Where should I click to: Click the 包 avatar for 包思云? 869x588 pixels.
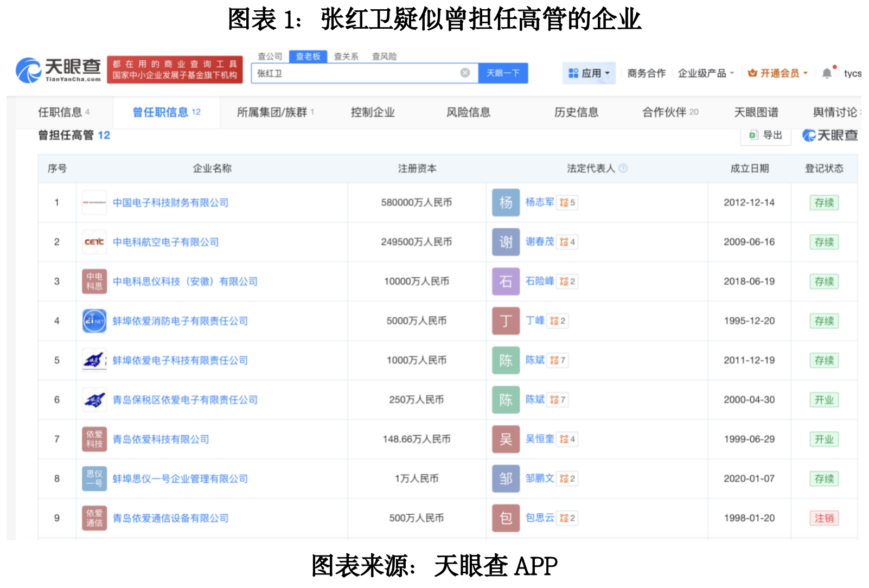coord(506,519)
